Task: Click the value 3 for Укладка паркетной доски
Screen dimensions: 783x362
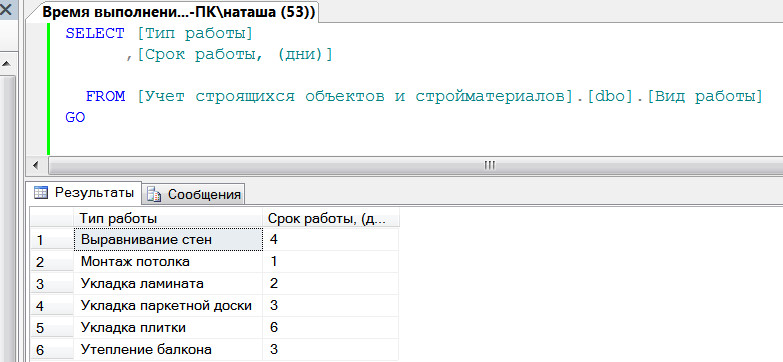Action: pos(331,305)
